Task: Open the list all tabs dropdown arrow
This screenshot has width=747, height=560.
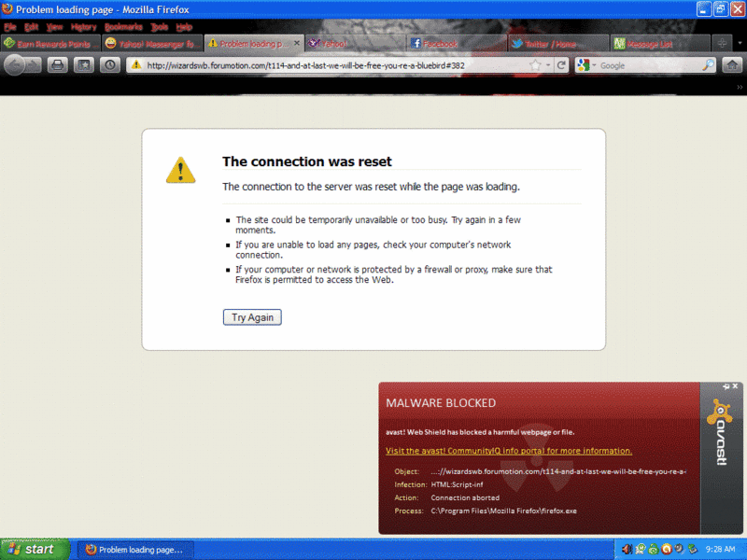Action: tap(740, 43)
